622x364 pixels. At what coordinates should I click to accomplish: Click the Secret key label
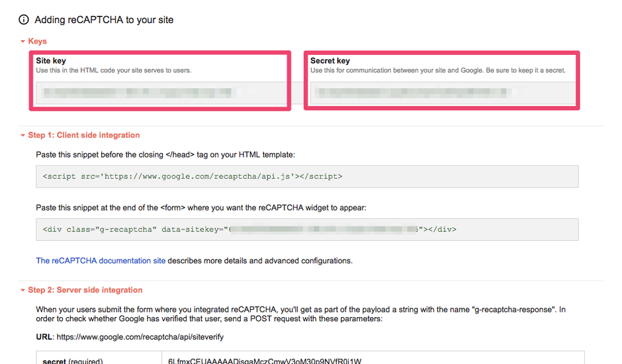click(330, 61)
